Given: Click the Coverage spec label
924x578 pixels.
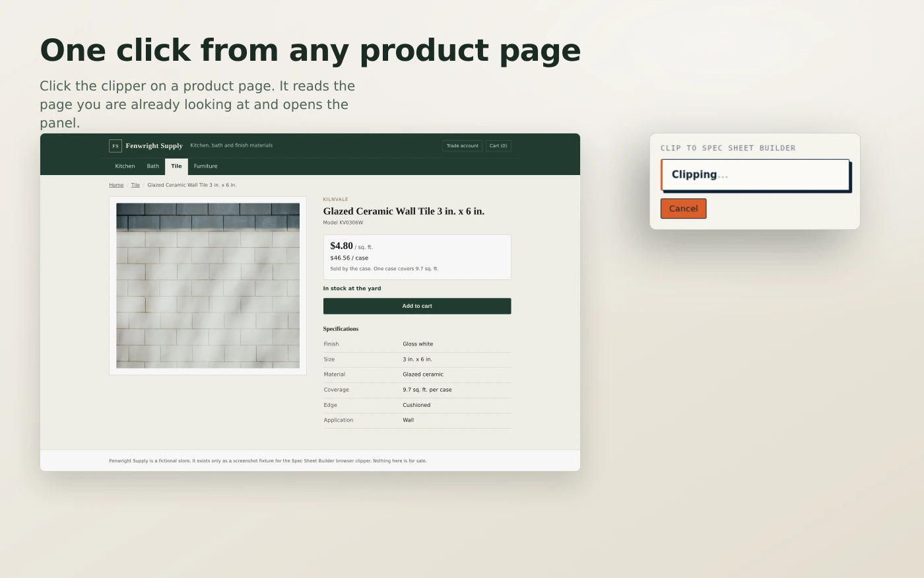Looking at the screenshot, I should pos(336,390).
